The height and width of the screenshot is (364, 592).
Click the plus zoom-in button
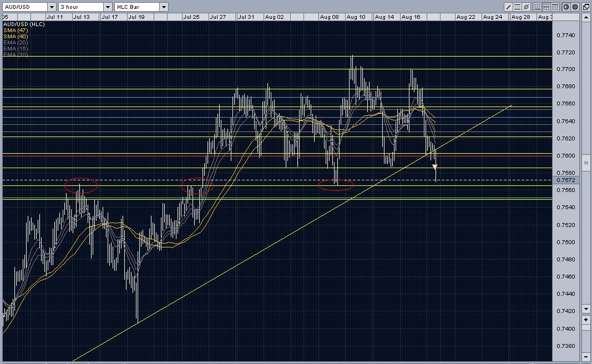click(586, 320)
